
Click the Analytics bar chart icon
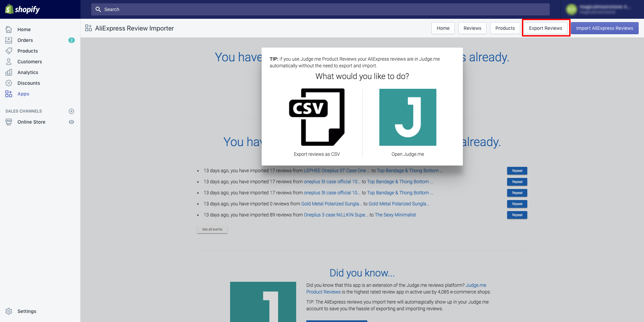(x=9, y=72)
